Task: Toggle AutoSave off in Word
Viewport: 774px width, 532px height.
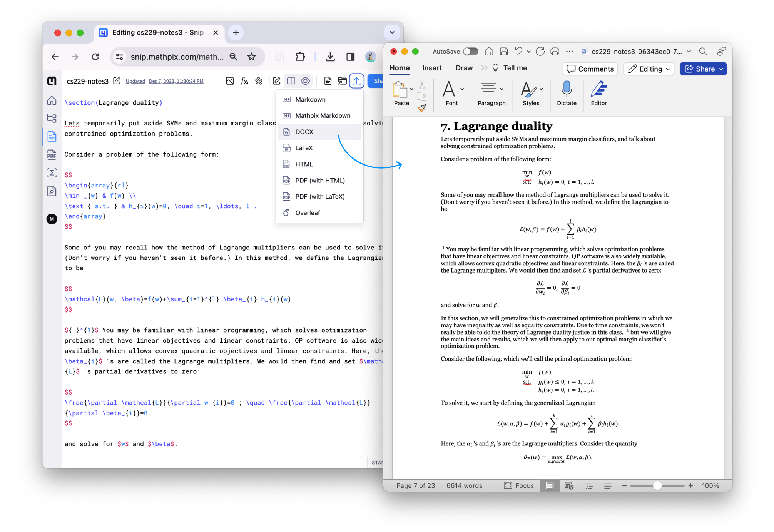Action: point(470,51)
